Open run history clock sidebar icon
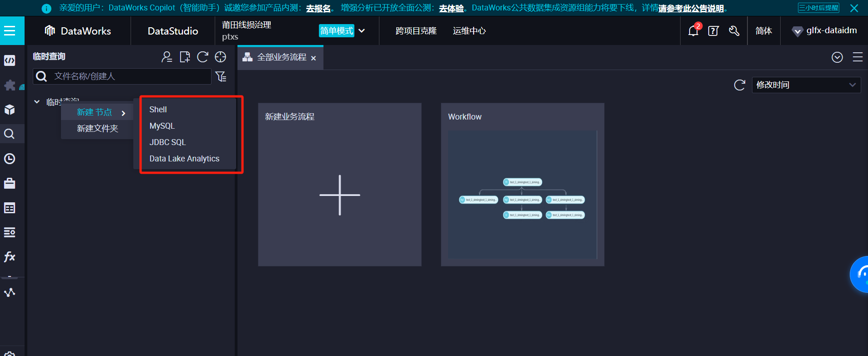This screenshot has width=868, height=356. click(x=10, y=159)
